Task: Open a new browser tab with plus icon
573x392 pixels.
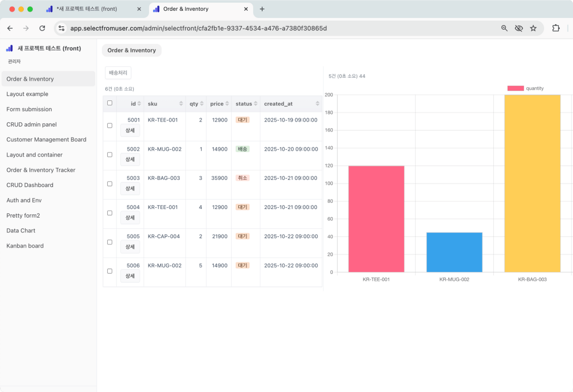Action: tap(262, 9)
